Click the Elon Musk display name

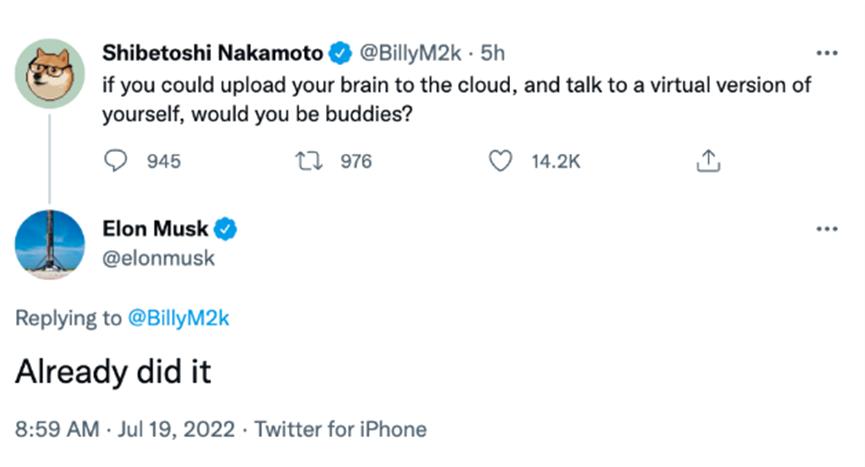[x=155, y=228]
